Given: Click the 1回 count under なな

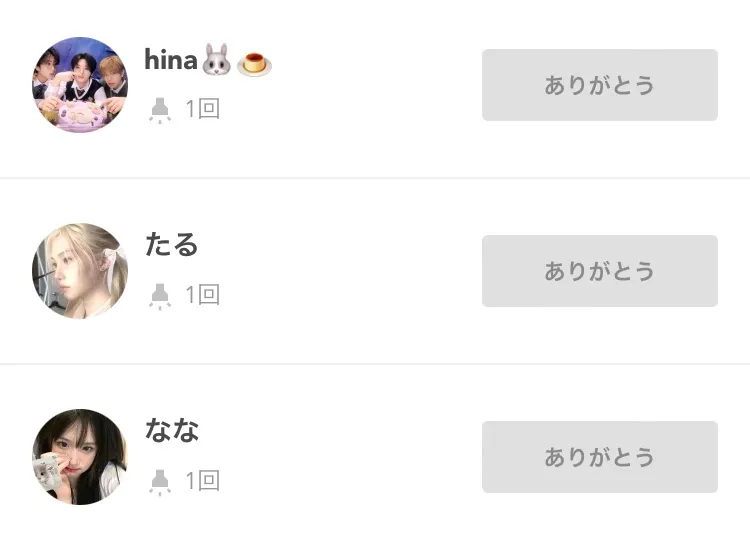Looking at the screenshot, I should [x=202, y=481].
